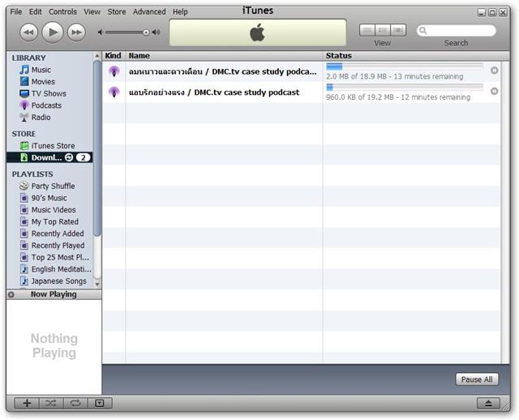Click the Play button

click(52, 32)
